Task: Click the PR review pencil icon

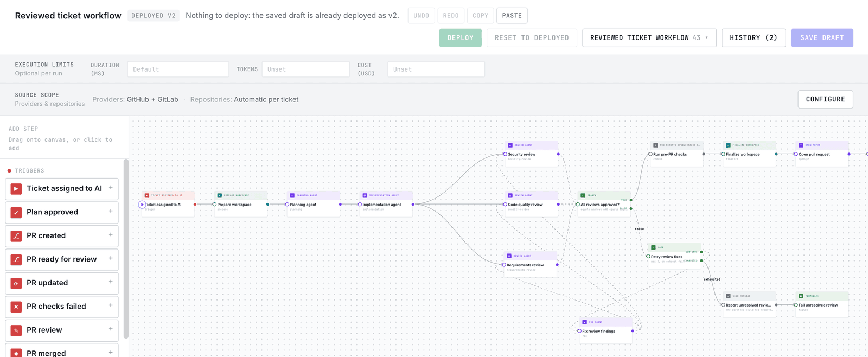Action: point(16,330)
